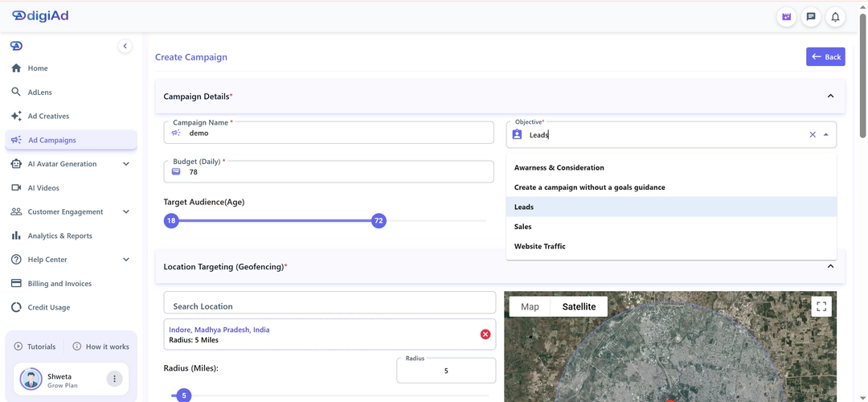The width and height of the screenshot is (868, 402).
Task: Open the three-dot menu beside Shweta
Action: point(115,379)
